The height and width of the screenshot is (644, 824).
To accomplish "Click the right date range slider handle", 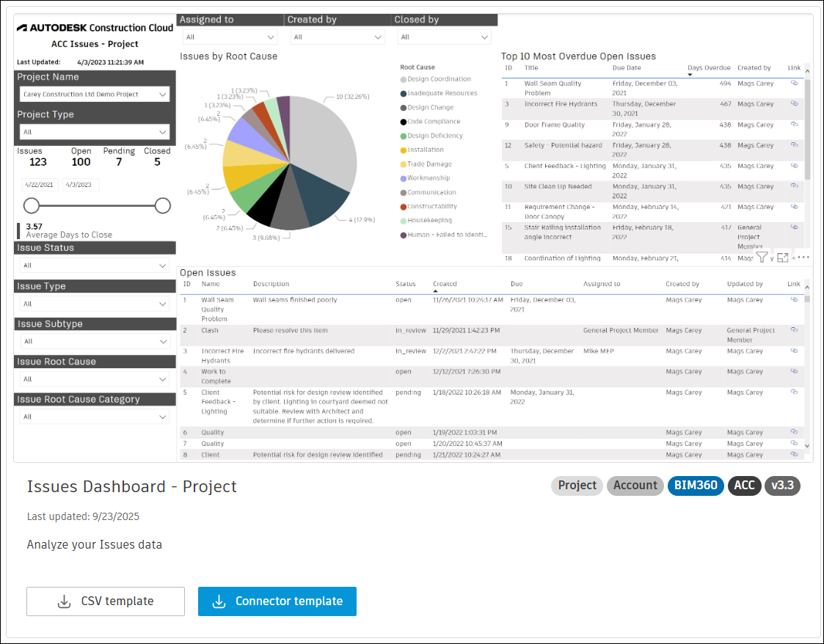I will coord(163,205).
